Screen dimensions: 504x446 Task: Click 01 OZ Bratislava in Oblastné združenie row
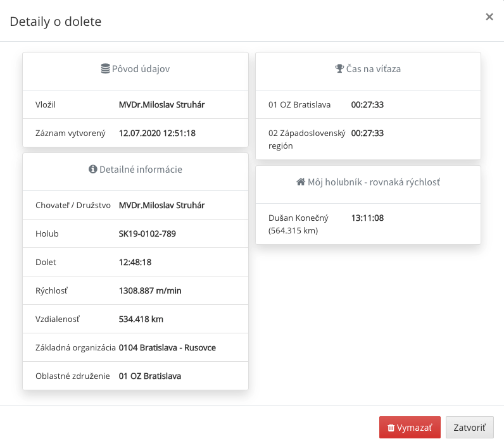coord(150,376)
